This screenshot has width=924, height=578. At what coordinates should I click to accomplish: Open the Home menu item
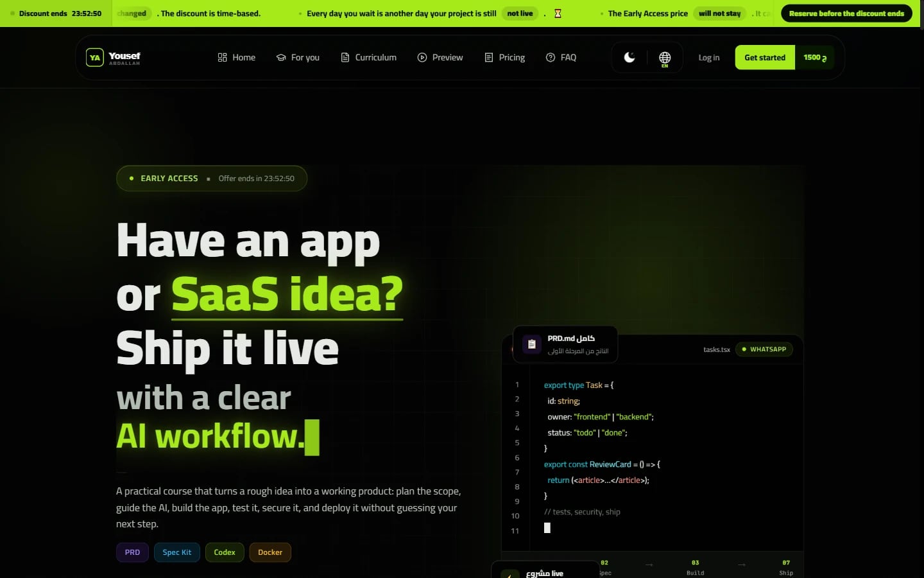tap(237, 57)
